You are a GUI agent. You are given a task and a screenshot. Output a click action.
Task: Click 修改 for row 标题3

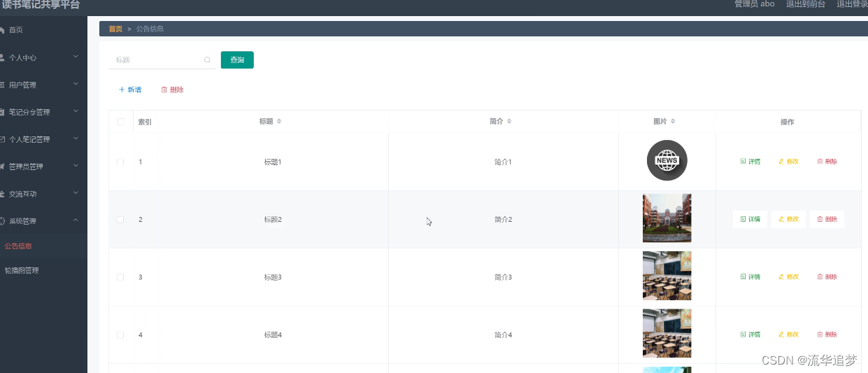pos(788,277)
